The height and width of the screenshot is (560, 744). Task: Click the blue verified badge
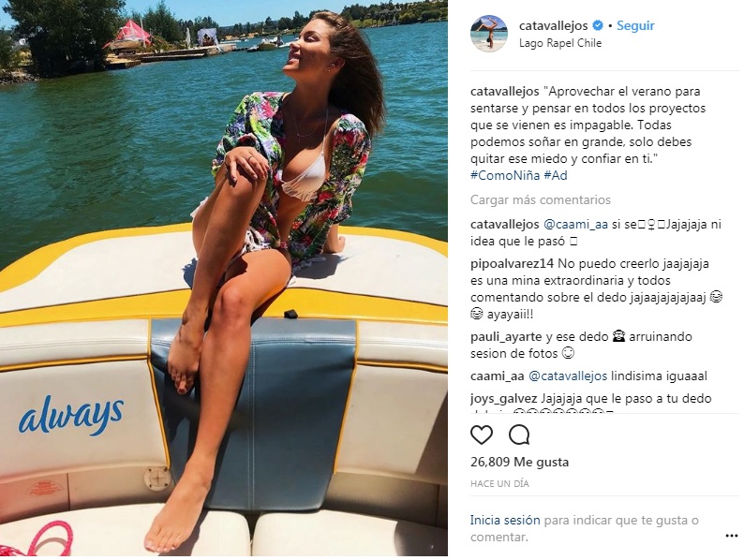[599, 25]
